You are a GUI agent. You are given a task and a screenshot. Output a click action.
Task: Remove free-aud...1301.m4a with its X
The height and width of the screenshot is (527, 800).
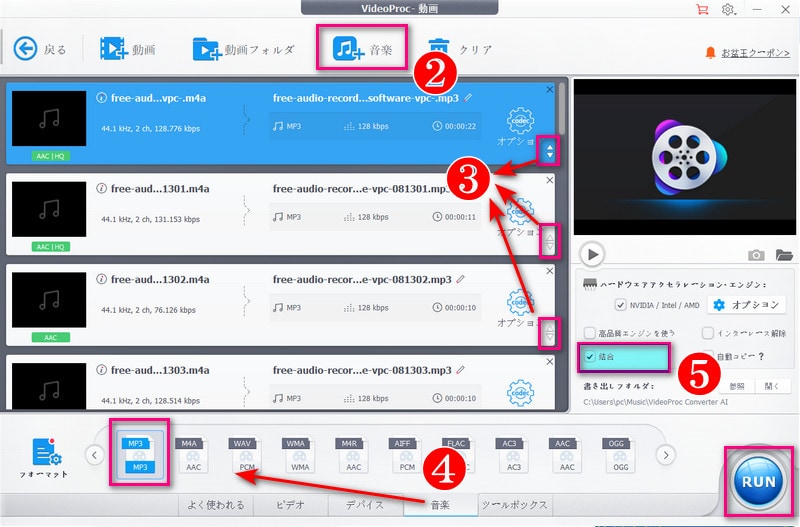coord(549,180)
